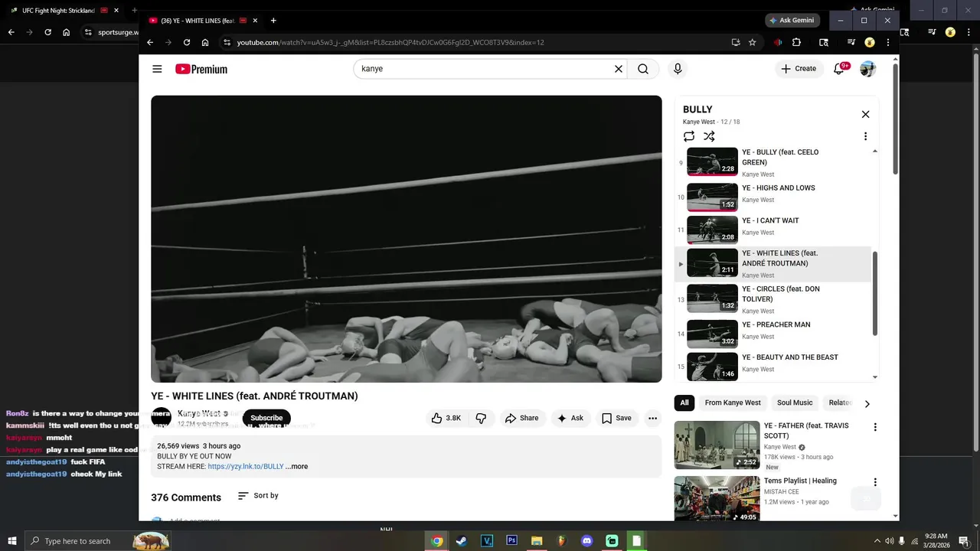Run search with the magnifier button
This screenshot has height=551, width=980.
643,69
